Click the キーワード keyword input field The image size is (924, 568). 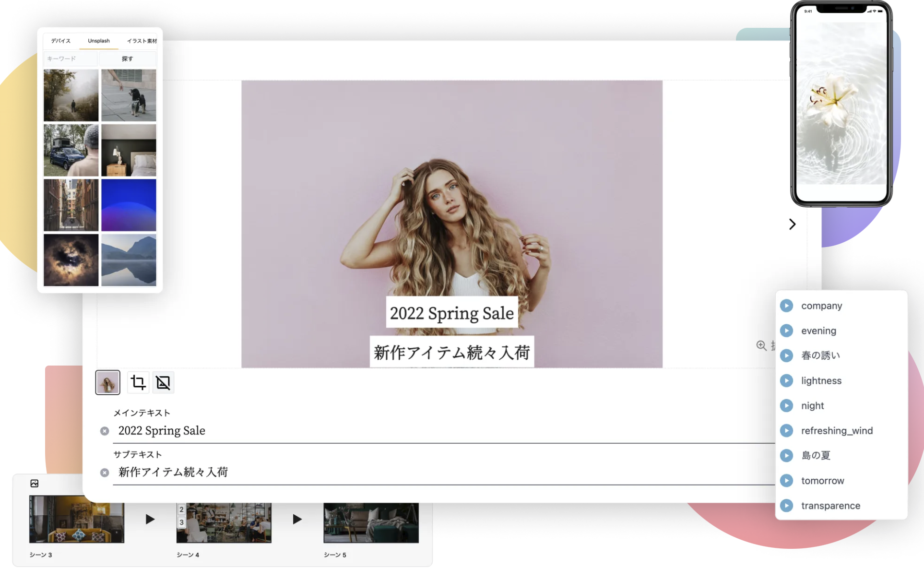pyautogui.click(x=71, y=59)
